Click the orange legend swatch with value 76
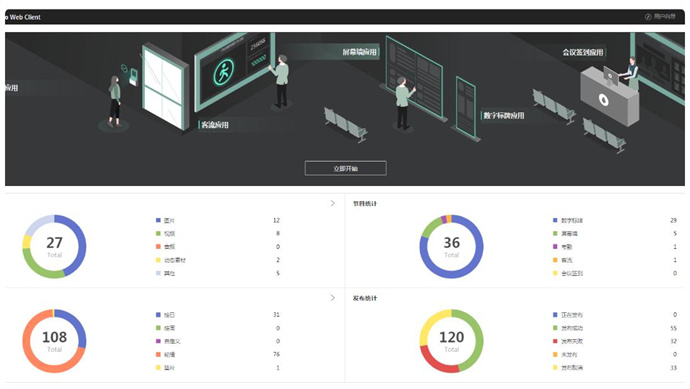This screenshot has width=690, height=389. click(x=158, y=354)
